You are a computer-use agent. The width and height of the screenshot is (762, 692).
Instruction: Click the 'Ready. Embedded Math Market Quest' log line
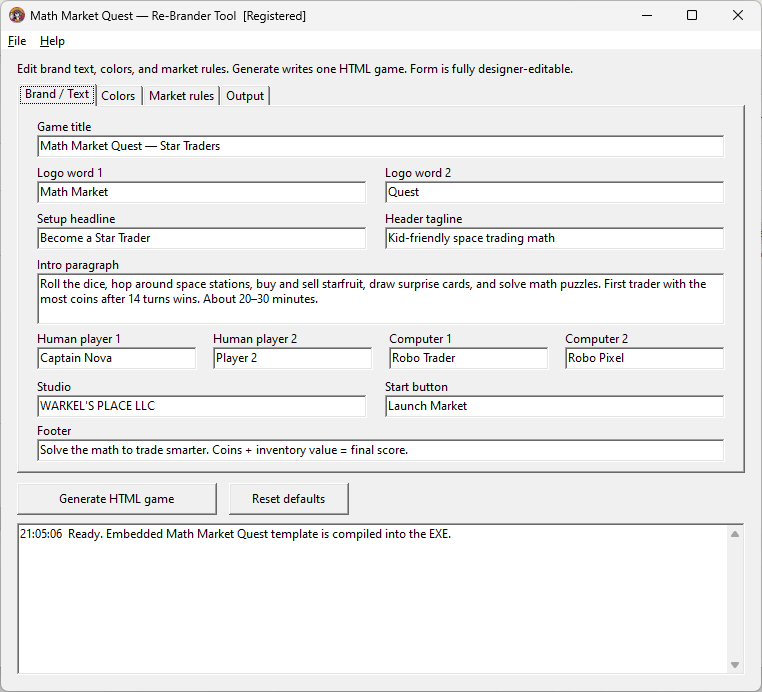pyautogui.click(x=236, y=534)
